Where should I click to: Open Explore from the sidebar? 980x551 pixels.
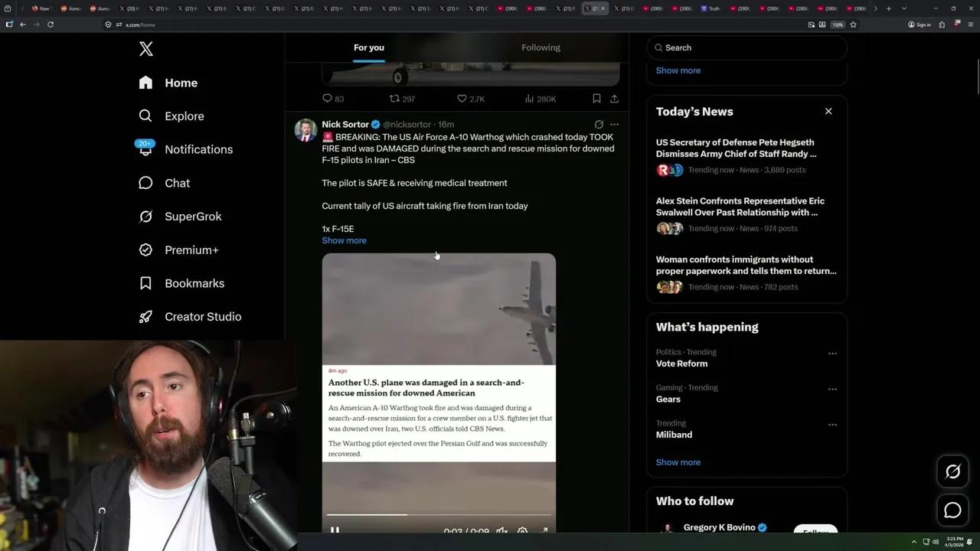tap(171, 116)
